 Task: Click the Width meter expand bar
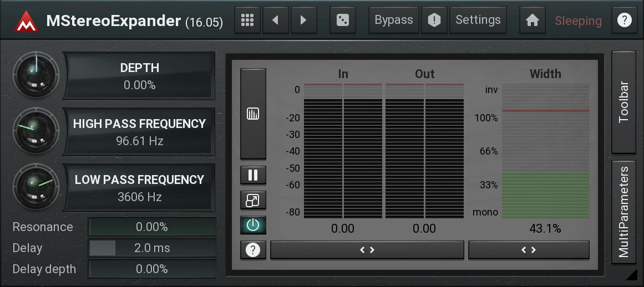[x=529, y=250]
